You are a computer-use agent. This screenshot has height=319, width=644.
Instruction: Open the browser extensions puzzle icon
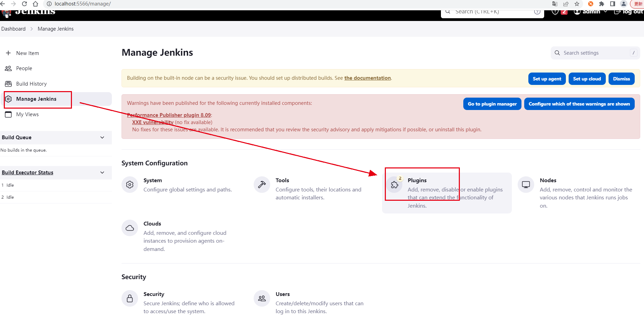(x=602, y=4)
